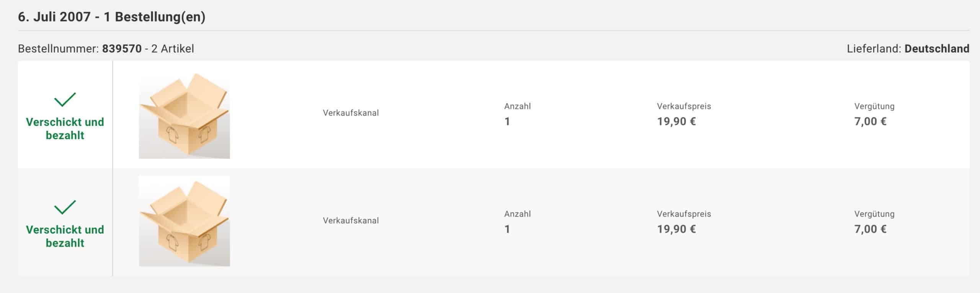Viewport: 980px width, 293px height.
Task: Click second item's 'Verschickt und bezahlt' status
Action: (x=65, y=236)
